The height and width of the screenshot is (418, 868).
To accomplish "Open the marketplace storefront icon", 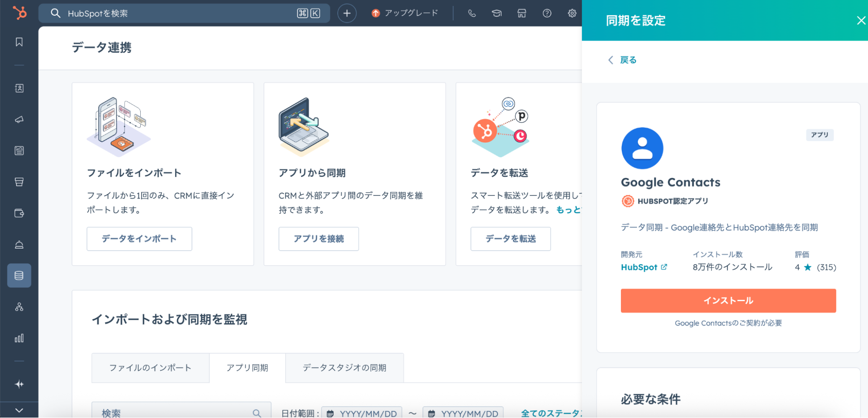I will tap(521, 13).
